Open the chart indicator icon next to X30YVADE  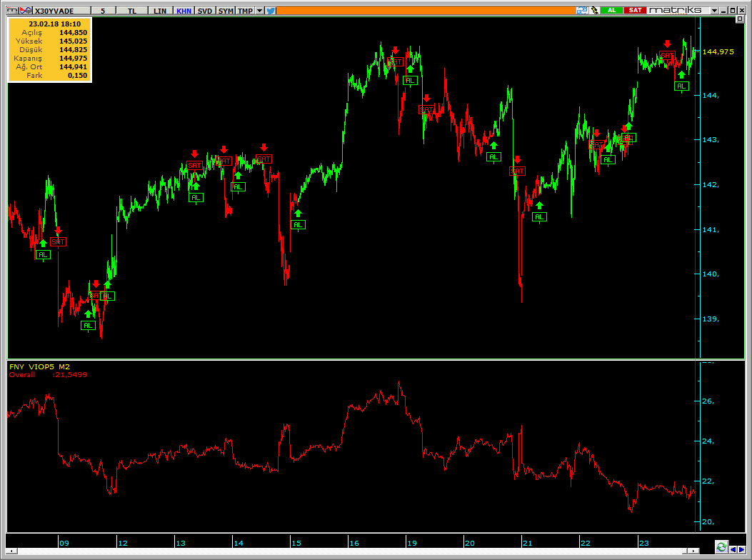click(x=26, y=11)
